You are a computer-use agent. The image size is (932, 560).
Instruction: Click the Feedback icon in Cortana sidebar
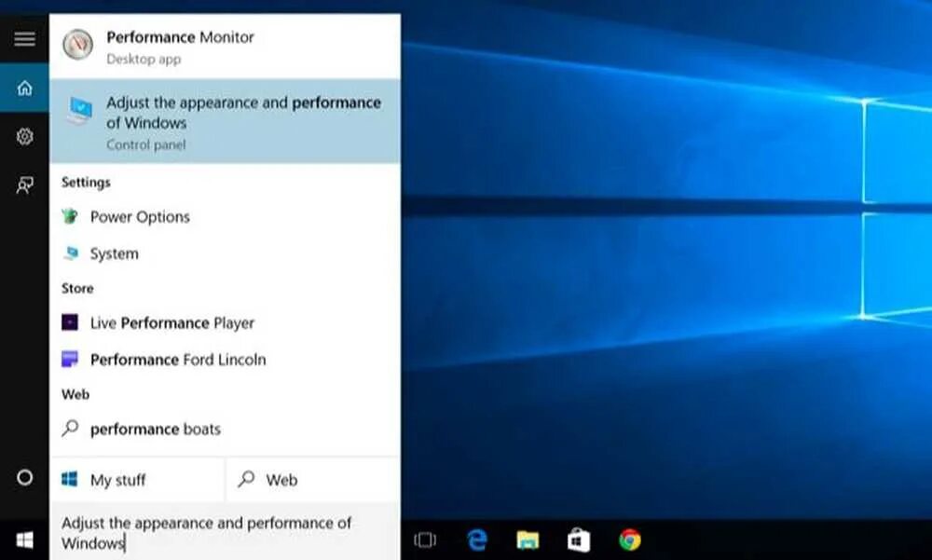coord(24,185)
